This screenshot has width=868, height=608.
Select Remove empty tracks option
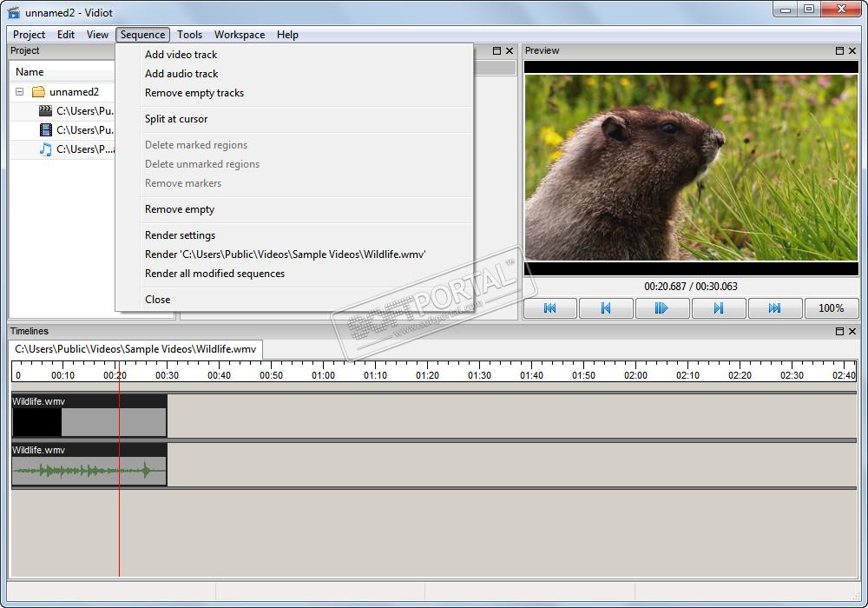tap(194, 93)
